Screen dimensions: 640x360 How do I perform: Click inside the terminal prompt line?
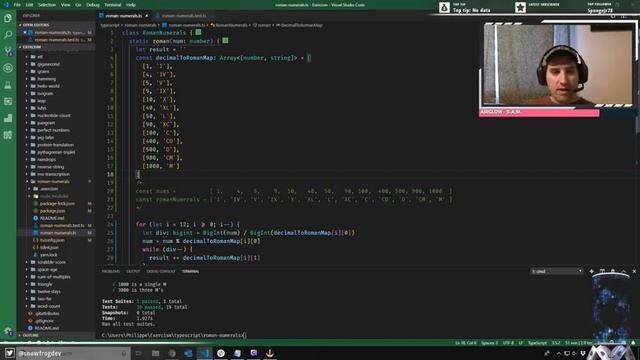[173, 336]
